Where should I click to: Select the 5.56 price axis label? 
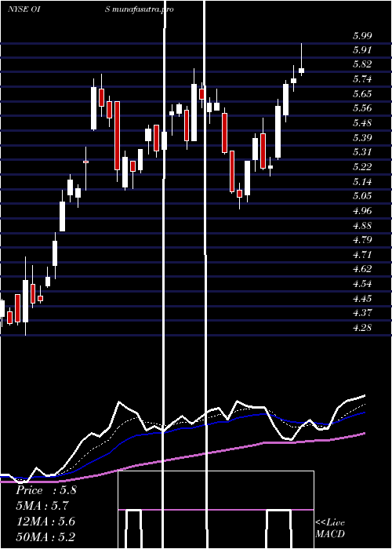pos(362,108)
